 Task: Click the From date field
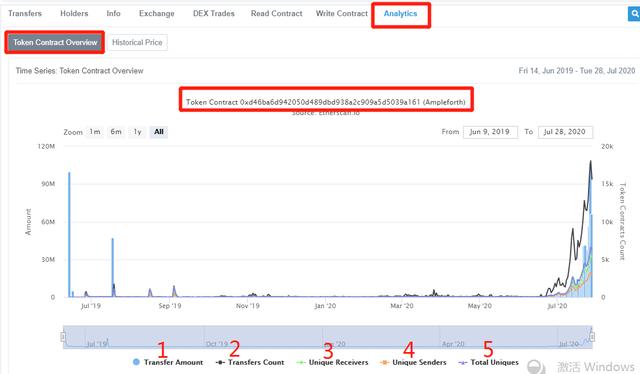(x=490, y=132)
